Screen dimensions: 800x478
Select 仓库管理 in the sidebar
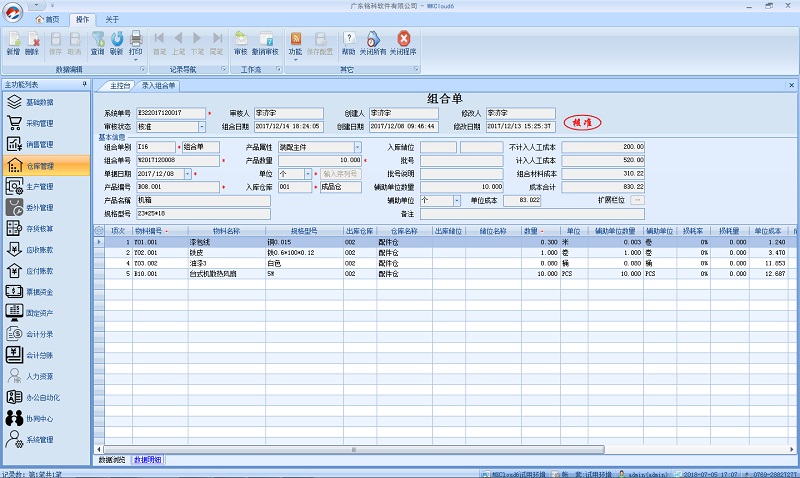tap(46, 166)
